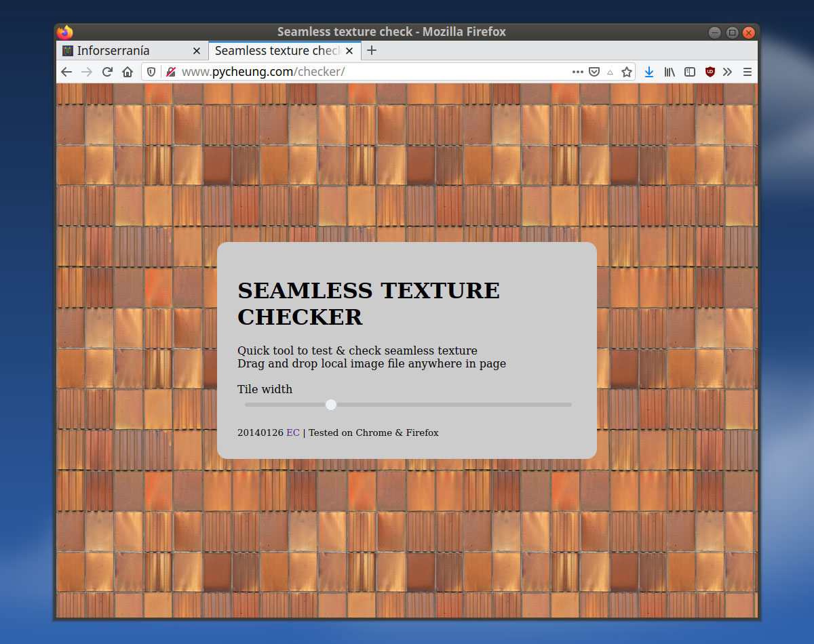Expand the overflow toolbar chevron
The image size is (814, 644).
click(x=727, y=71)
